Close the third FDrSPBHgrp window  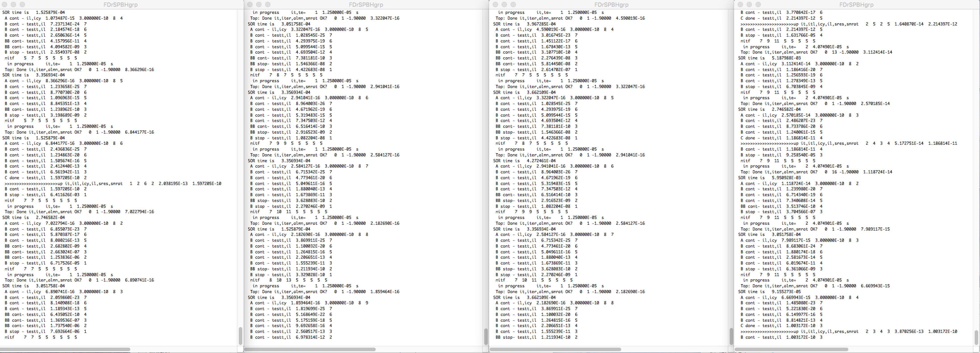(495, 4)
